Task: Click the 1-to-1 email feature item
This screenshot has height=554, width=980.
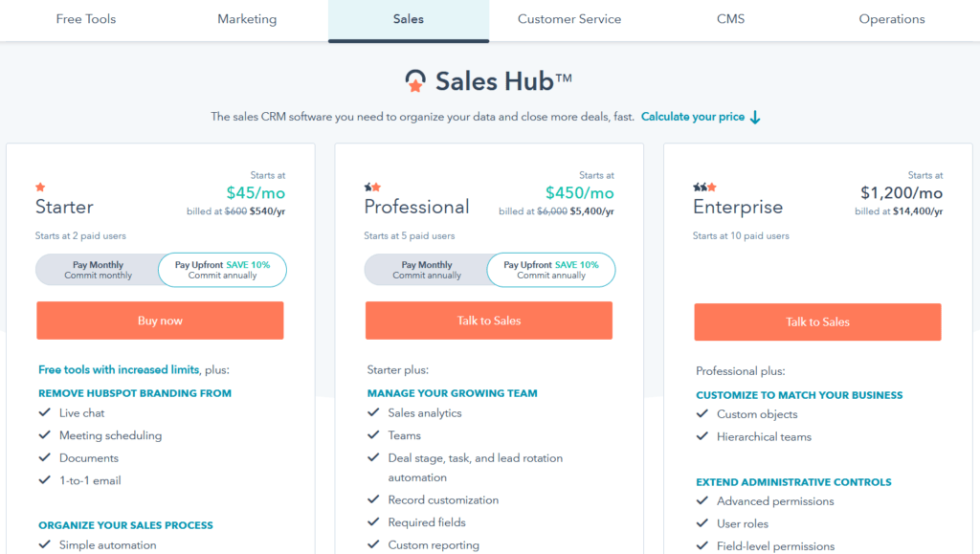Action: coord(90,480)
